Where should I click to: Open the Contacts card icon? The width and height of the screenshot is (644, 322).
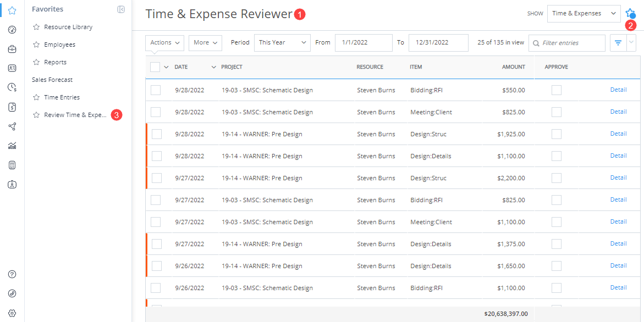click(12, 68)
